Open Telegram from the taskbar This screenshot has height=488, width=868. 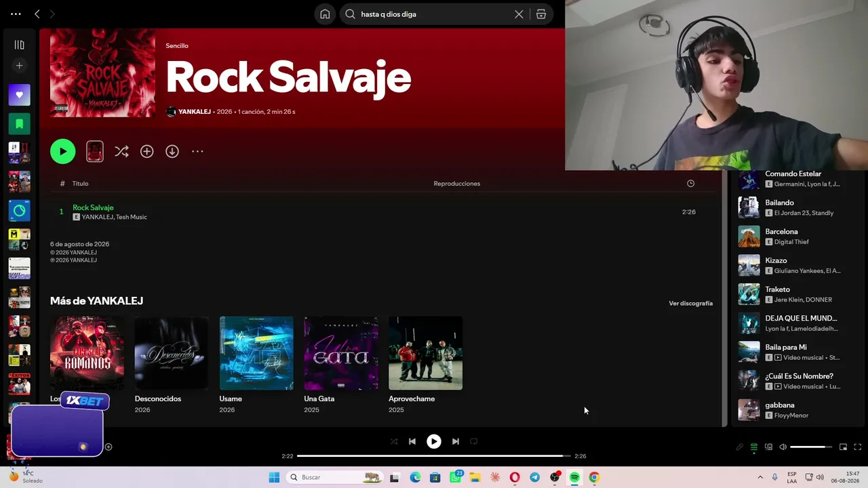click(x=534, y=477)
